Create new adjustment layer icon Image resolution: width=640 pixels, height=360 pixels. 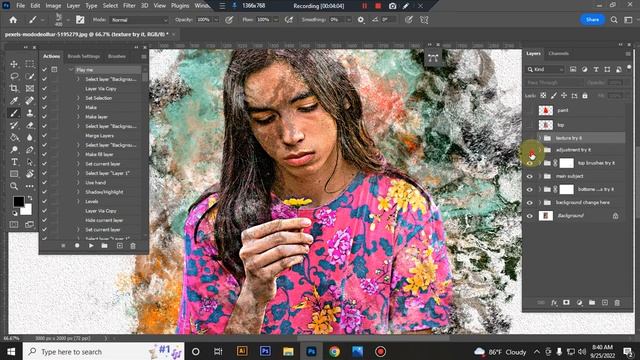579,302
